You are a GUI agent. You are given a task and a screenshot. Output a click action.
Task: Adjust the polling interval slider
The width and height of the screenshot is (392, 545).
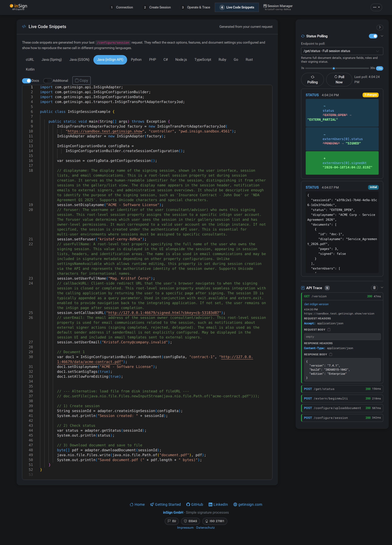tap(334, 68)
